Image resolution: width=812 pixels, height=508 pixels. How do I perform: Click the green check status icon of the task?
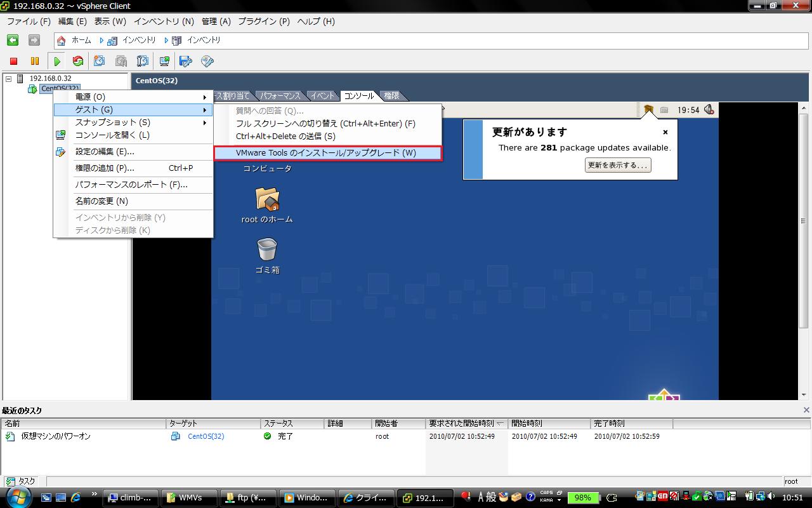[x=267, y=436]
